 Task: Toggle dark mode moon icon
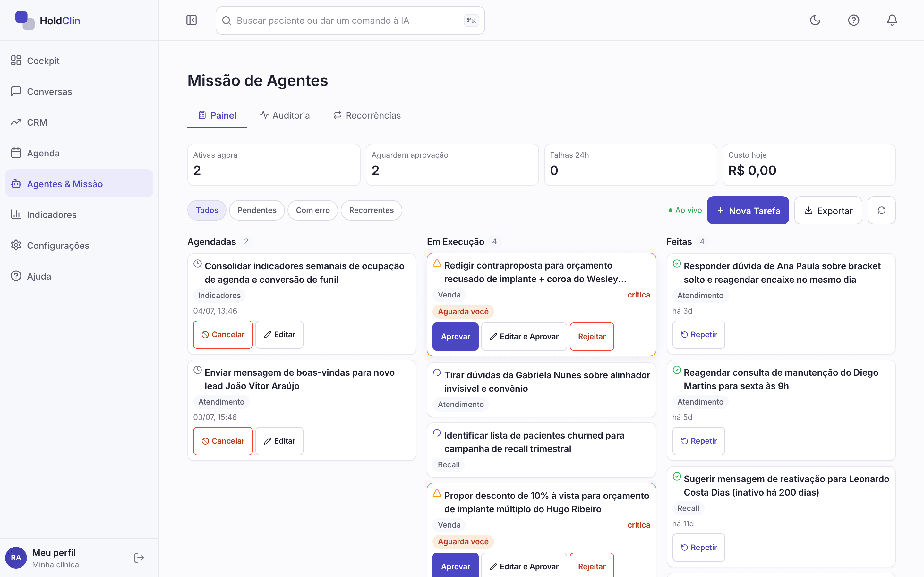pos(815,20)
